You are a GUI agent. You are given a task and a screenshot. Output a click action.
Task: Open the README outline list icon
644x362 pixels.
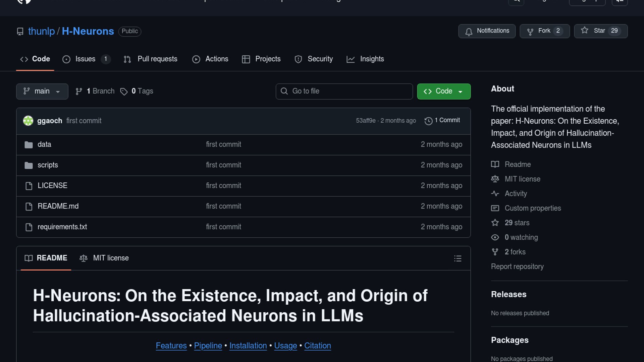(458, 258)
